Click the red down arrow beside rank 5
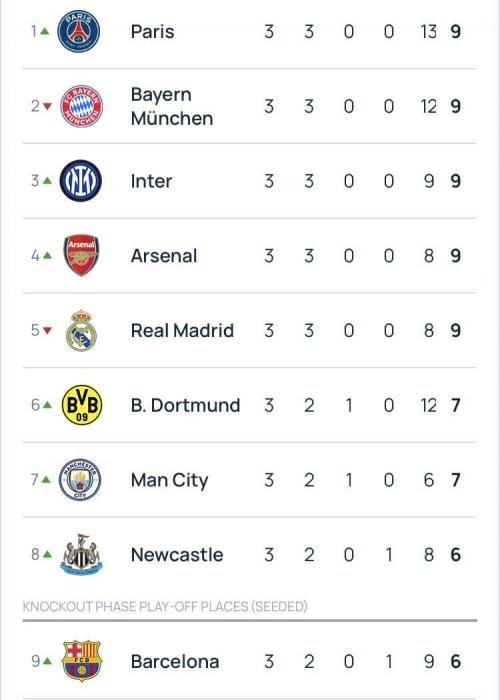500x700 pixels. [x=47, y=330]
